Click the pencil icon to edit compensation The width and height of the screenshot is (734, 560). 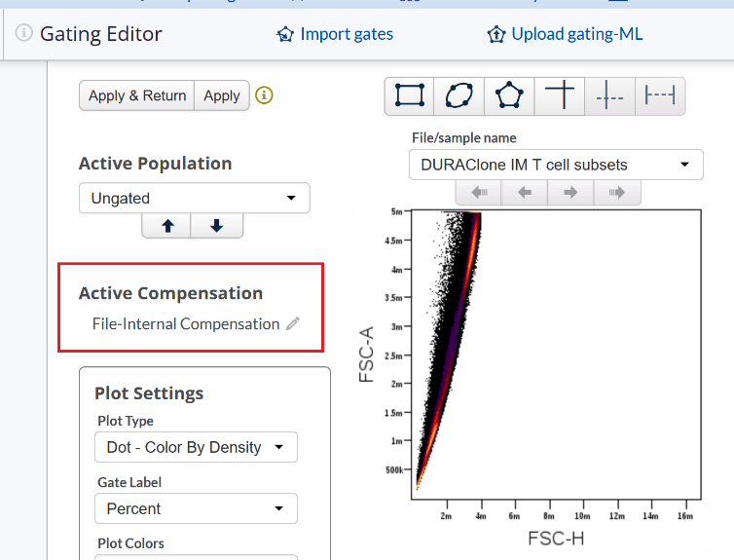(293, 324)
